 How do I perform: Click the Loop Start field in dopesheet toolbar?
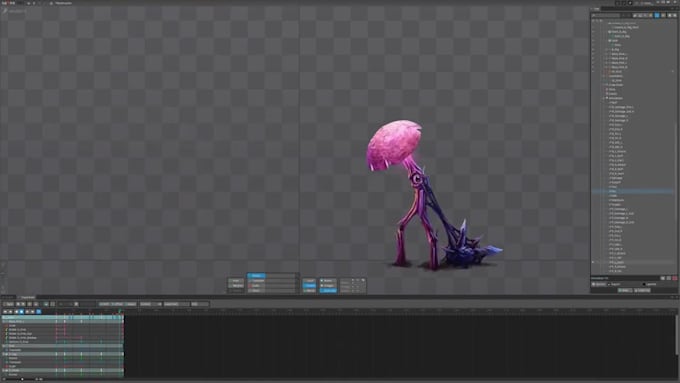pyautogui.click(x=177, y=304)
